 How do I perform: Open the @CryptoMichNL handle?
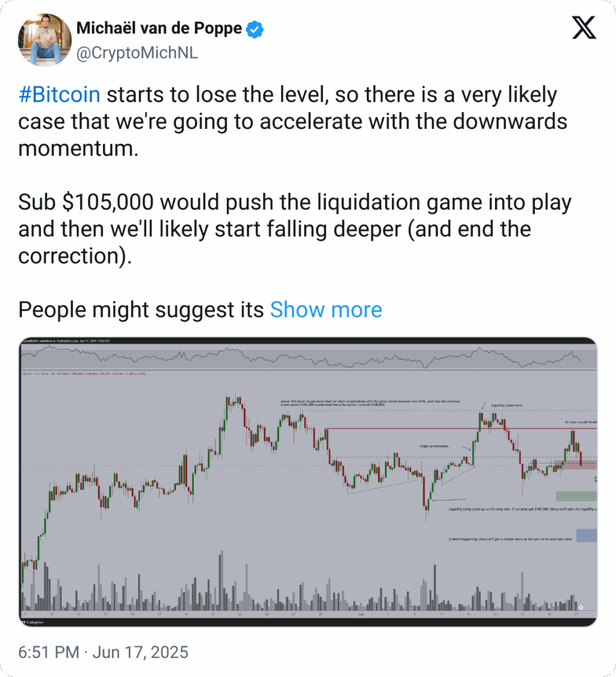137,53
